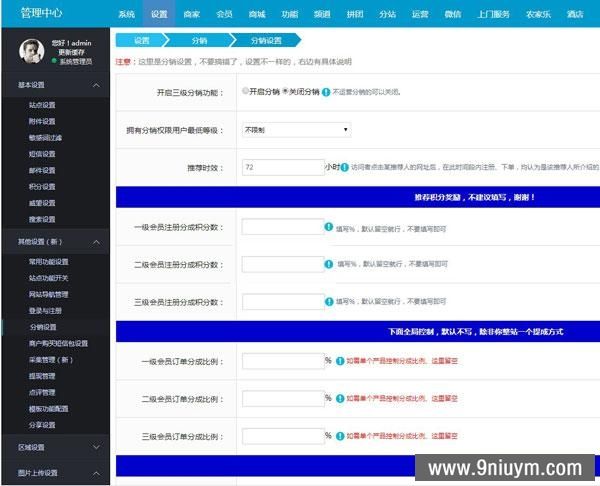Open 模板功能配置 in the sidebar
This screenshot has width=600, height=486.
pyautogui.click(x=49, y=409)
